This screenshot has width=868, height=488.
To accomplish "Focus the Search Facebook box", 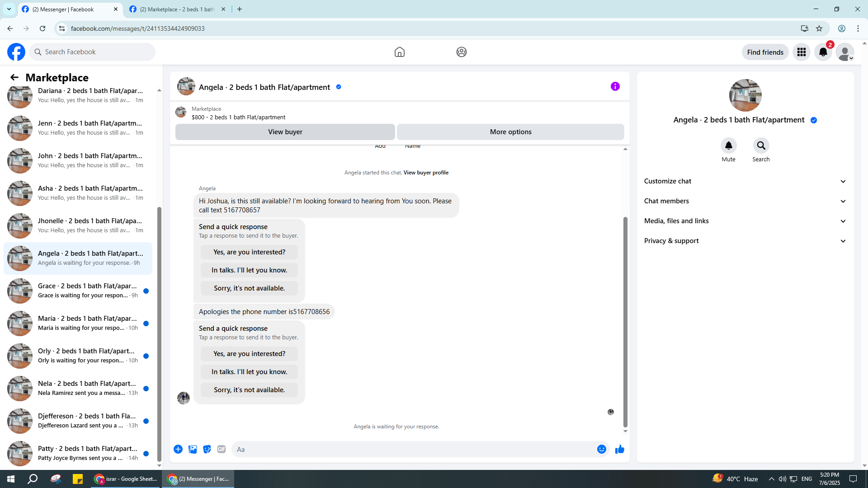I will 92,52.
